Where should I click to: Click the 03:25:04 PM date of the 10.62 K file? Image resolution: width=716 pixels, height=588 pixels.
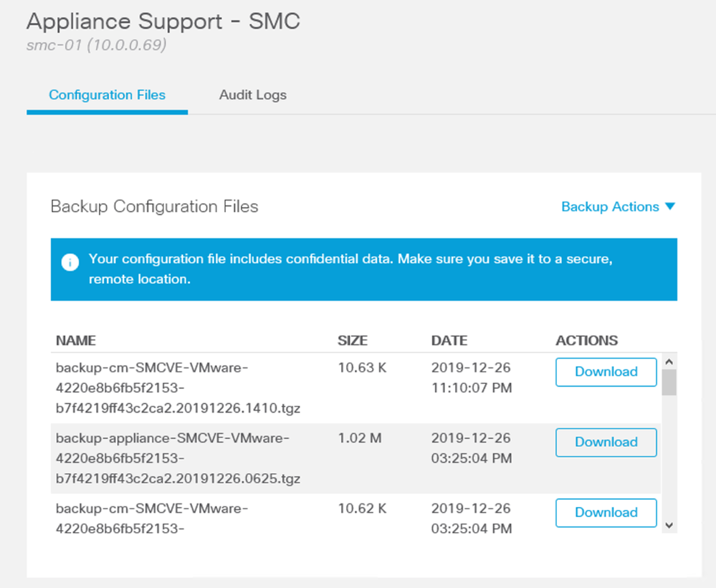point(472,519)
